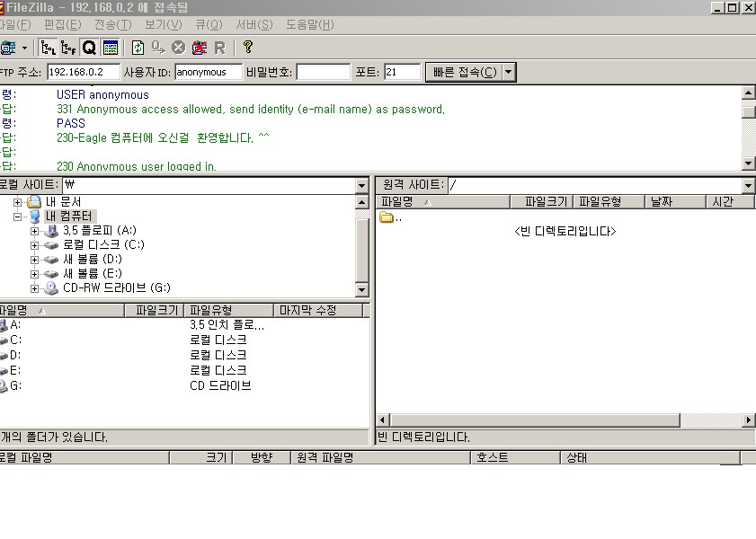Open the Site Manager toolbar icon
The height and width of the screenshot is (539, 756).
click(8, 48)
